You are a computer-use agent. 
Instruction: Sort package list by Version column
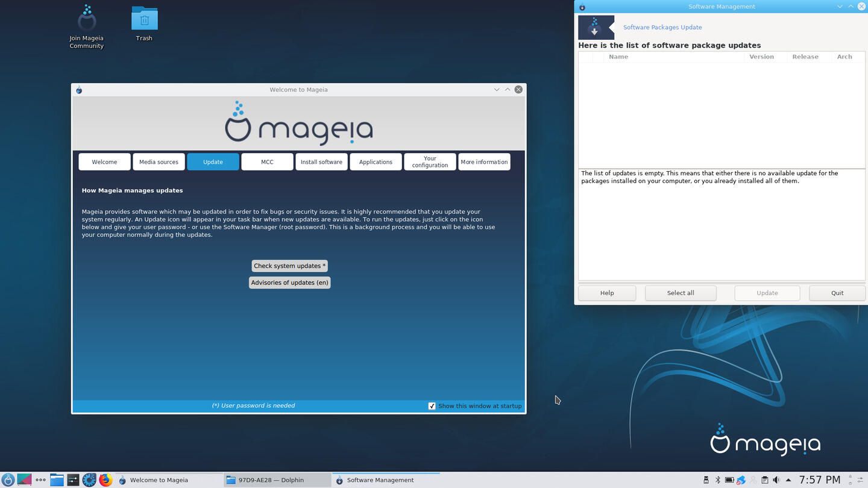766,57
